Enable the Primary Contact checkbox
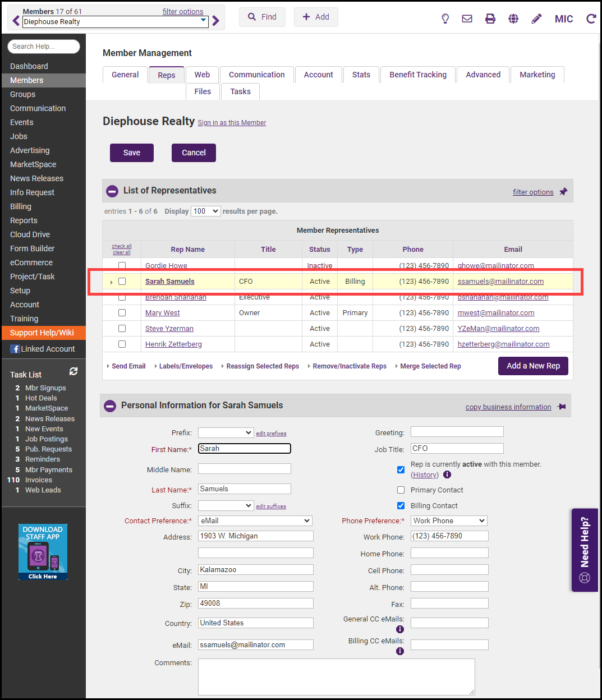 pos(401,490)
